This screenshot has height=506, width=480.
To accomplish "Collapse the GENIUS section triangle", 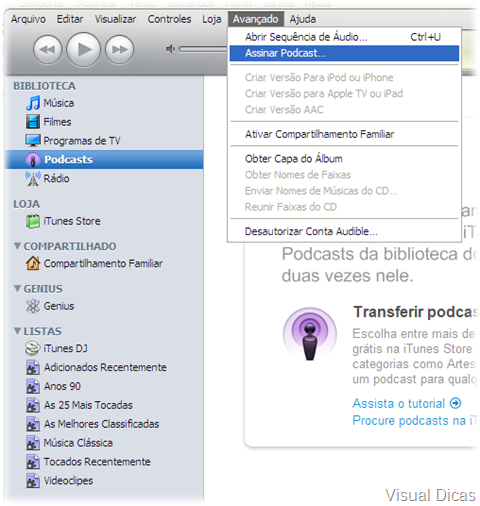I will [x=18, y=289].
